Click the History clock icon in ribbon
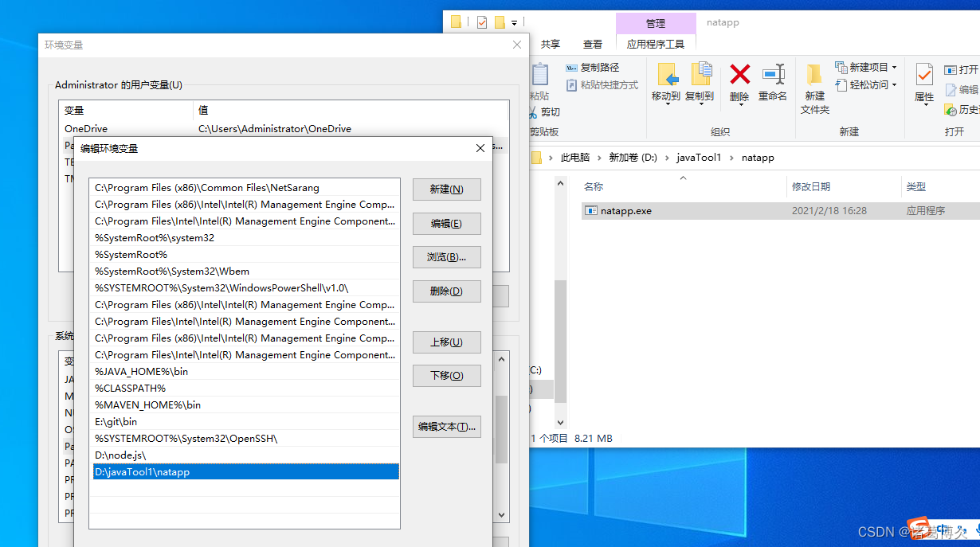980x547 pixels. [951, 110]
